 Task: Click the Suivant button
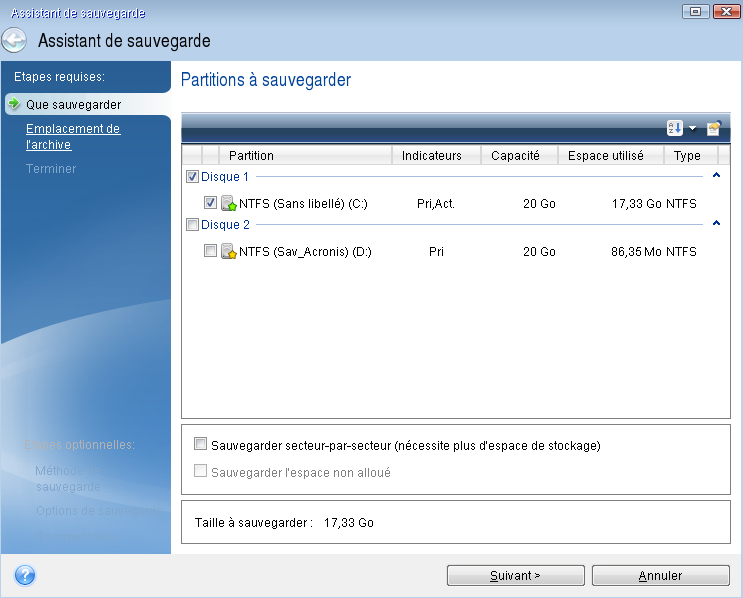tap(516, 575)
